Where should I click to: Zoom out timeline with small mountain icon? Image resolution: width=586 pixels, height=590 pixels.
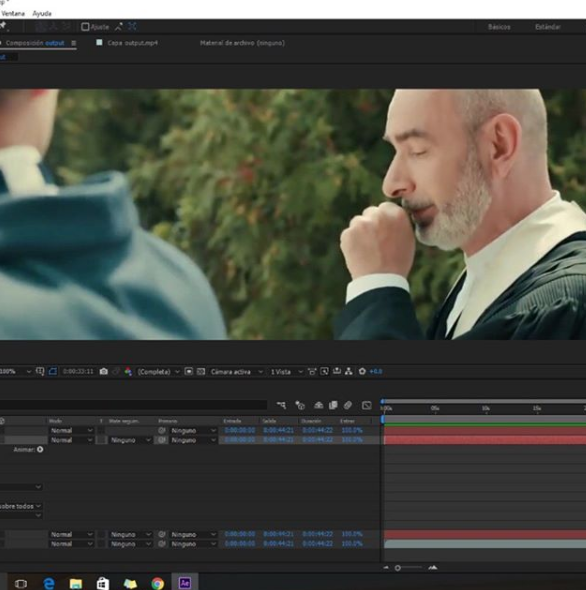386,568
